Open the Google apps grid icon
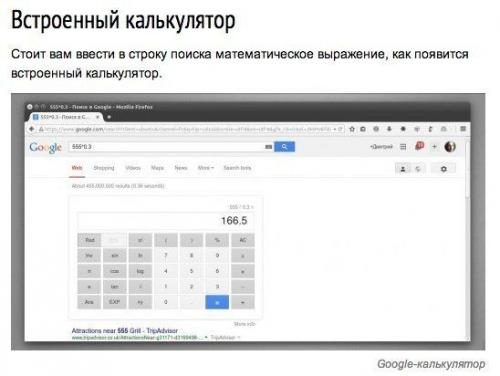500x376 pixels. coord(403,147)
